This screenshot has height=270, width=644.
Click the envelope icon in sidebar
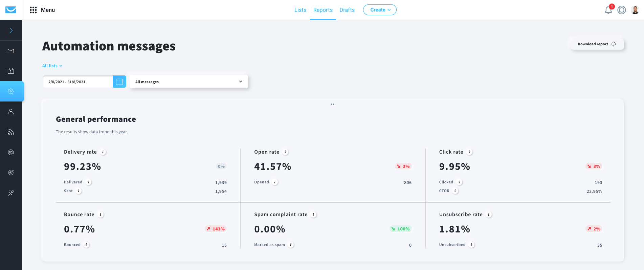tap(11, 51)
